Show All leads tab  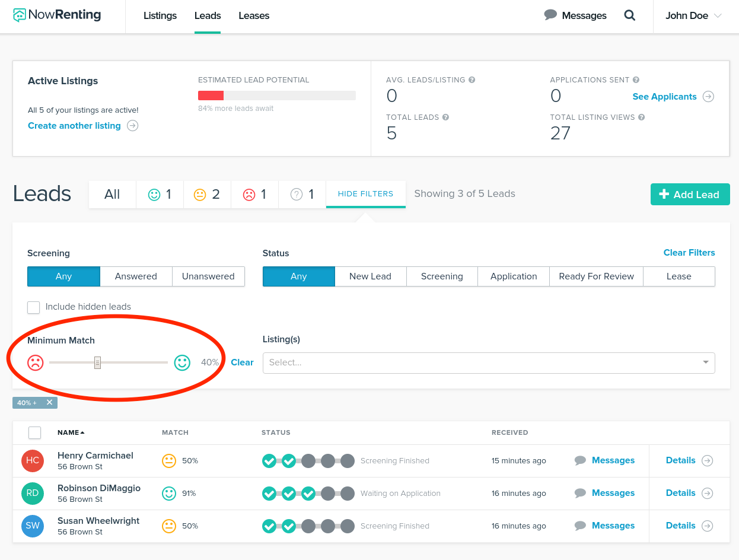[x=112, y=195]
